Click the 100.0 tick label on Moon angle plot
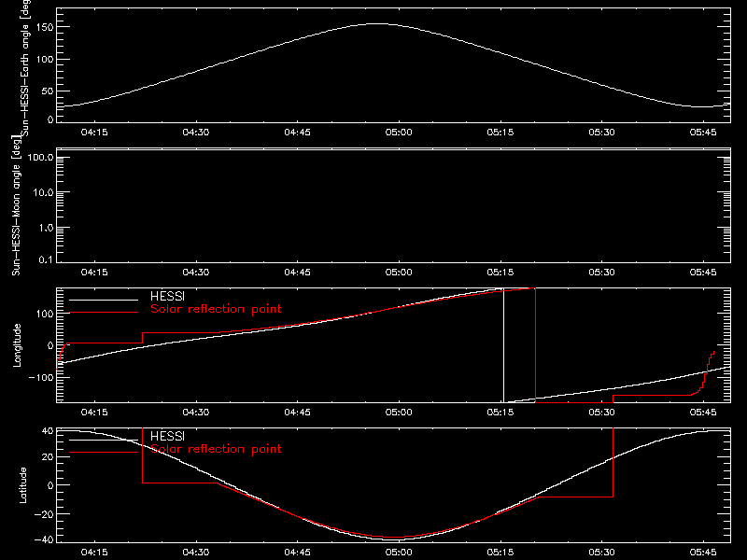This screenshot has height=560, width=747. tap(40, 157)
